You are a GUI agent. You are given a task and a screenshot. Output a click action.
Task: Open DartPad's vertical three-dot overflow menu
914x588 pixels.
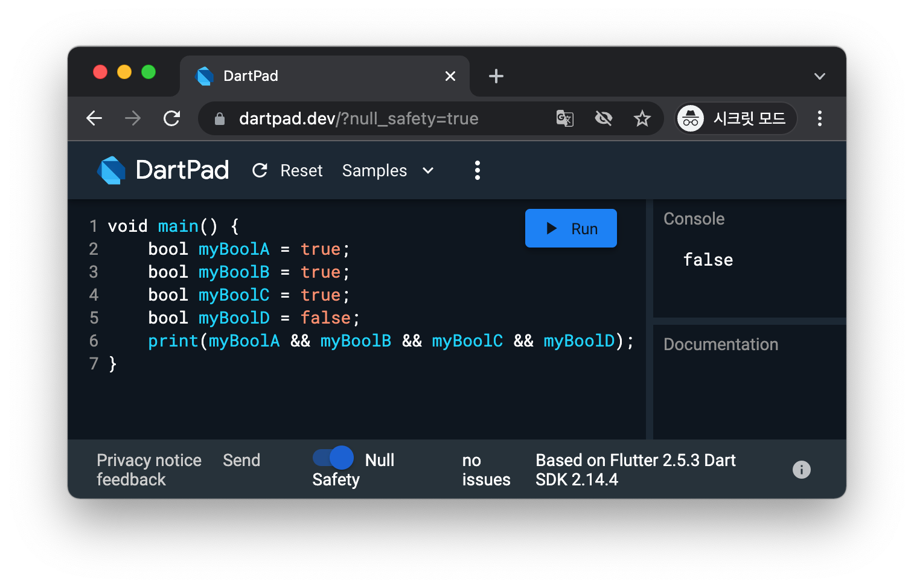point(478,170)
